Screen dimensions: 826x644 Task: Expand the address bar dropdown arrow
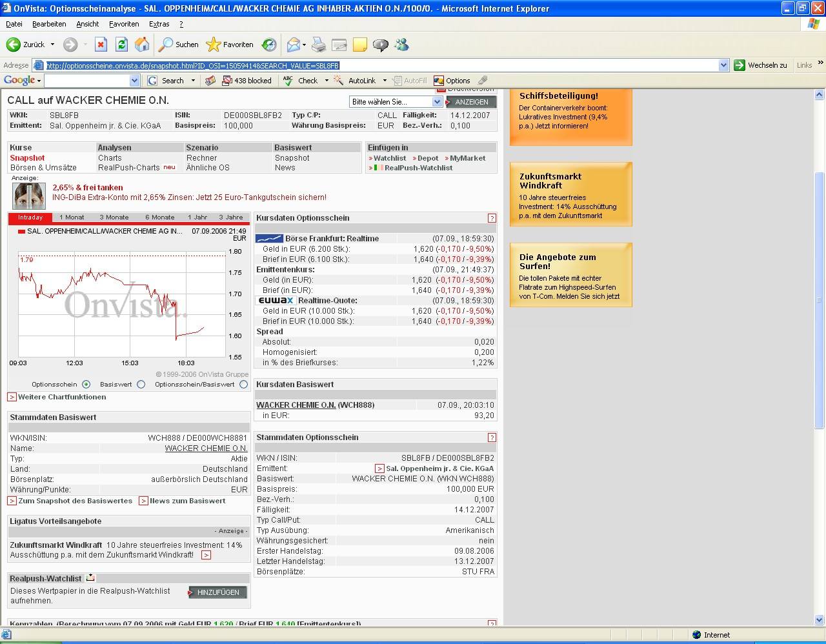point(723,65)
